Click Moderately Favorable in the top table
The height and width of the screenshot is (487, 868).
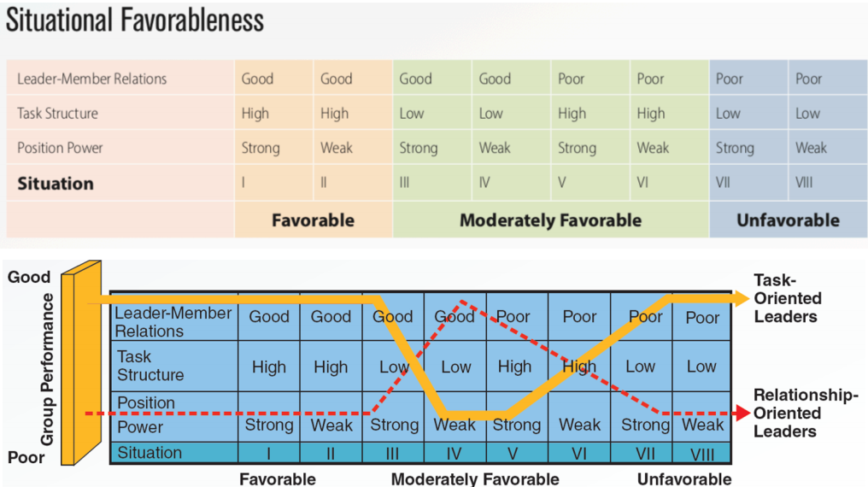[551, 220]
